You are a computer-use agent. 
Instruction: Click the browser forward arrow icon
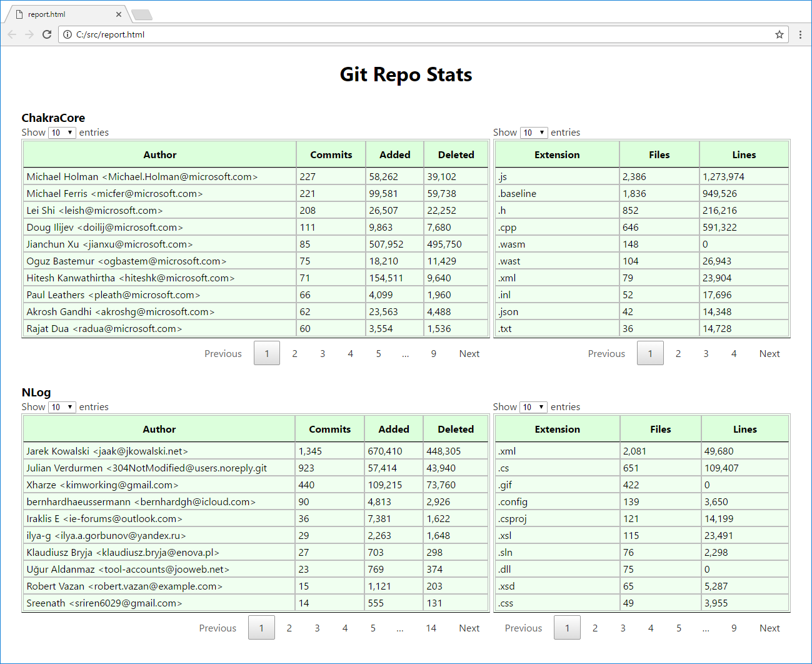click(x=29, y=34)
